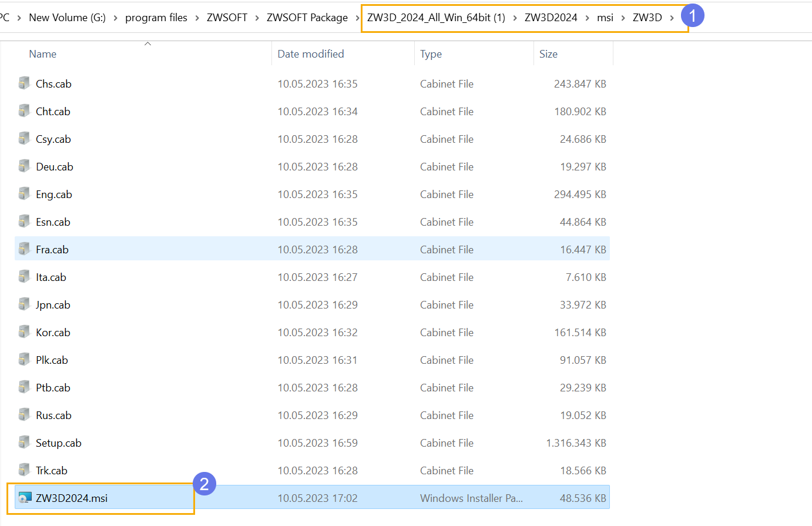Click the 48.536 KB size value
The height and width of the screenshot is (526, 812).
(x=583, y=498)
